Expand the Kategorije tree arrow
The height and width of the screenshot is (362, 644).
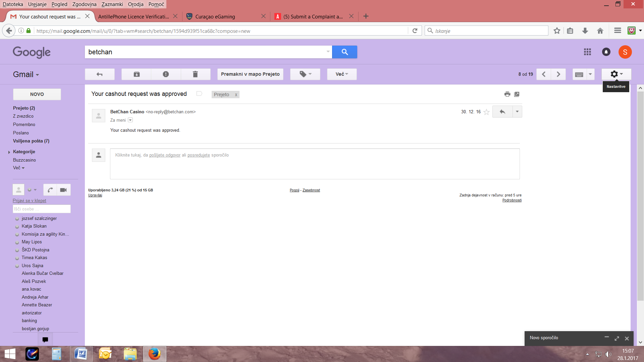pyautogui.click(x=9, y=152)
